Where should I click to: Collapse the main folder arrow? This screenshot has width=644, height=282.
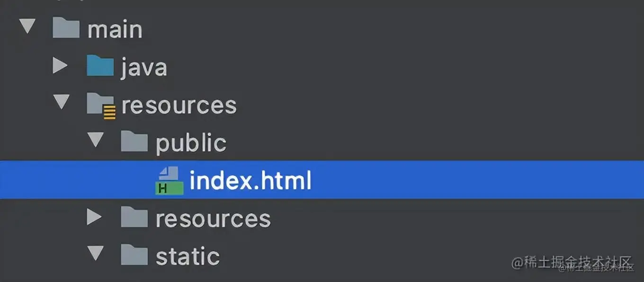pos(27,26)
